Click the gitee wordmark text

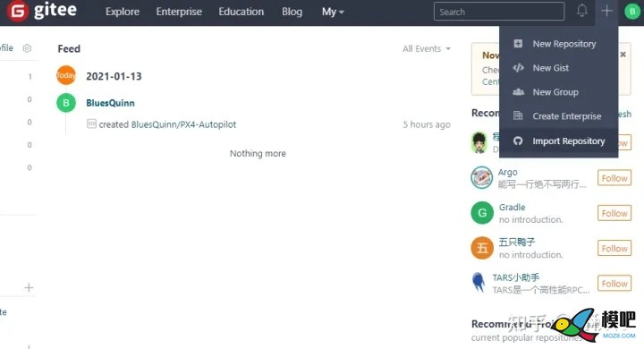[55, 10]
